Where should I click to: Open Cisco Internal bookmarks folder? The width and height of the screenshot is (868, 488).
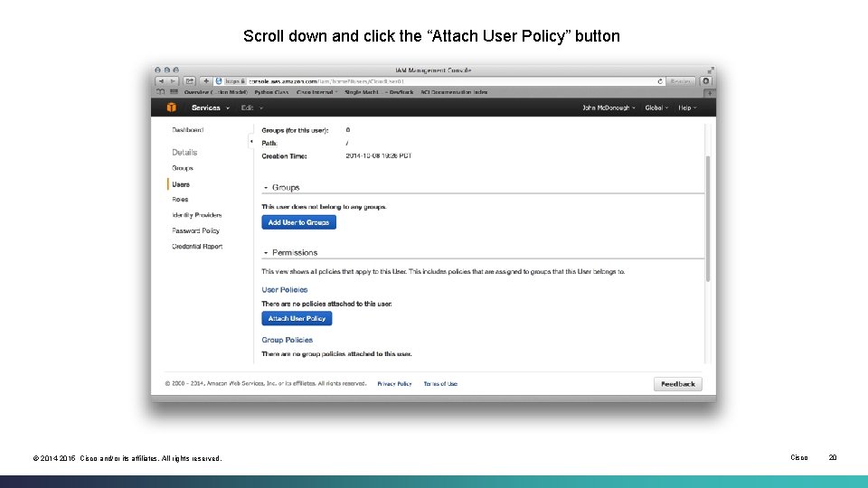pos(316,92)
